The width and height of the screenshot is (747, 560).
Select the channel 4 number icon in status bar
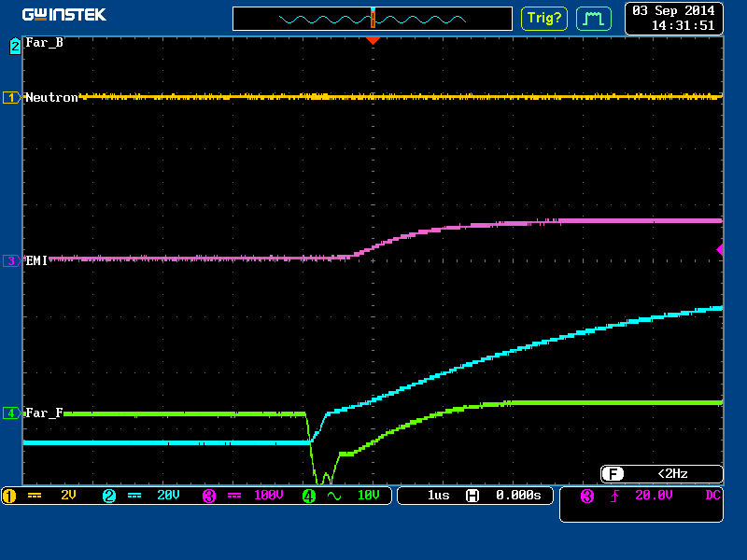point(309,497)
